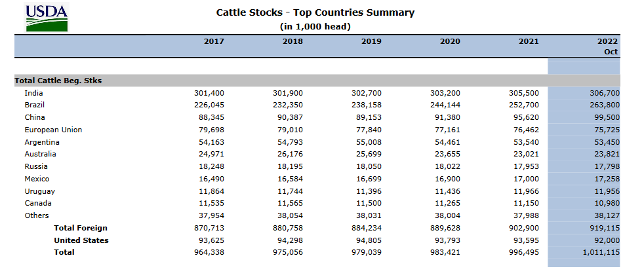Select Australia's 2018 value 26,176
644x277 pixels.
[290, 154]
